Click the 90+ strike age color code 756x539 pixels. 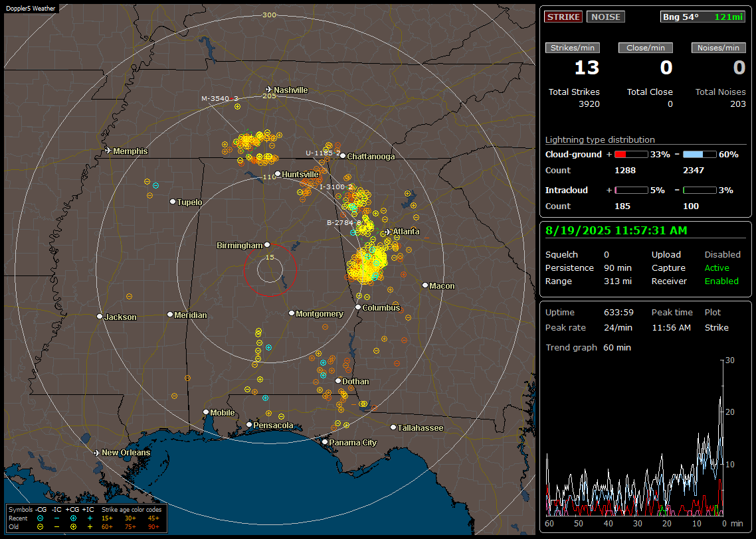point(153,527)
